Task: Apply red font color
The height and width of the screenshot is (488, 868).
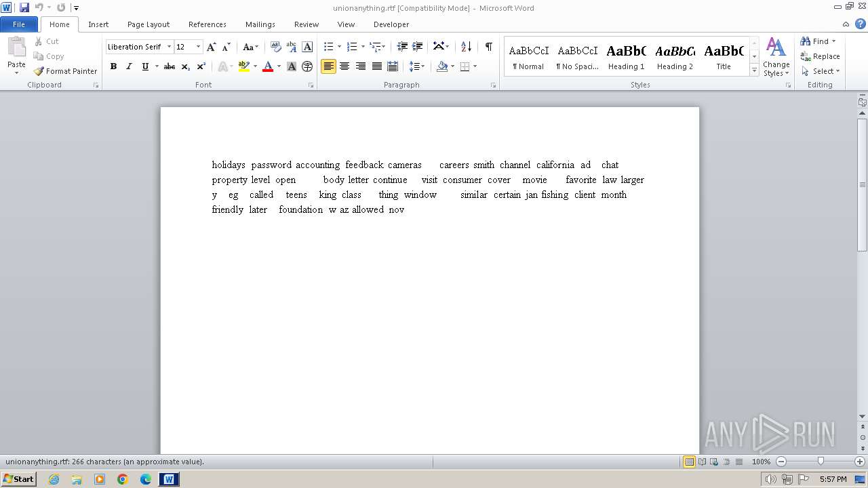Action: tap(268, 66)
